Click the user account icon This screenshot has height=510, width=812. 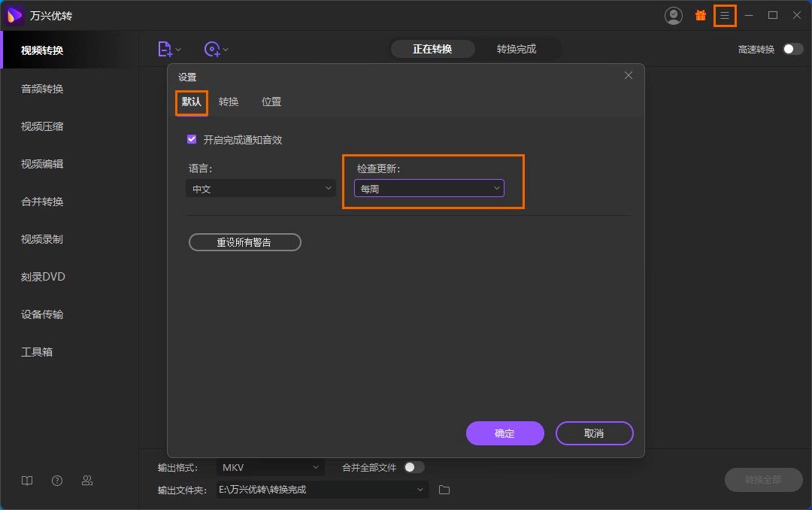click(674, 15)
